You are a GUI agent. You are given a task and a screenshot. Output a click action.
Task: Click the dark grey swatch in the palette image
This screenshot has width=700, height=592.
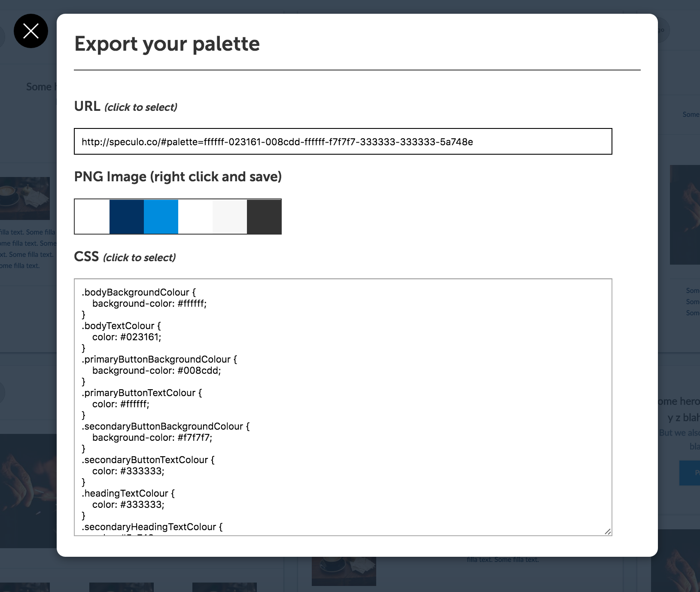point(264,217)
